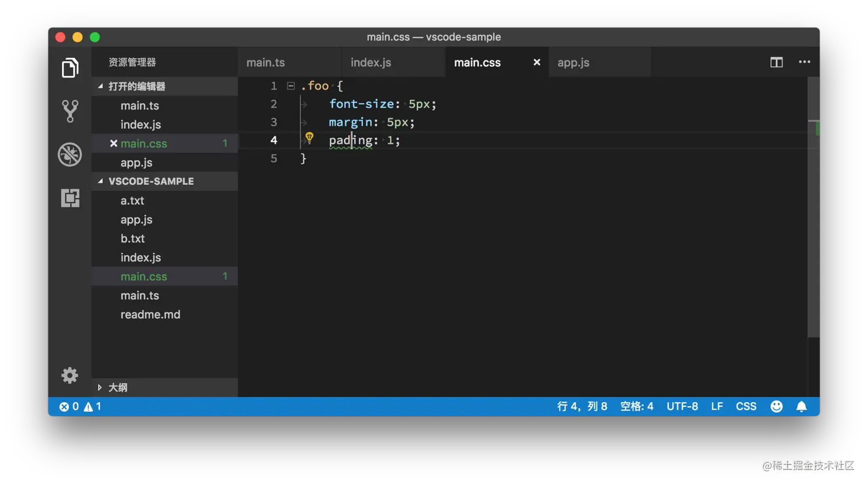Open app.js in VSCODE-SAMPLE folder
This screenshot has height=485, width=868.
(165, 220)
